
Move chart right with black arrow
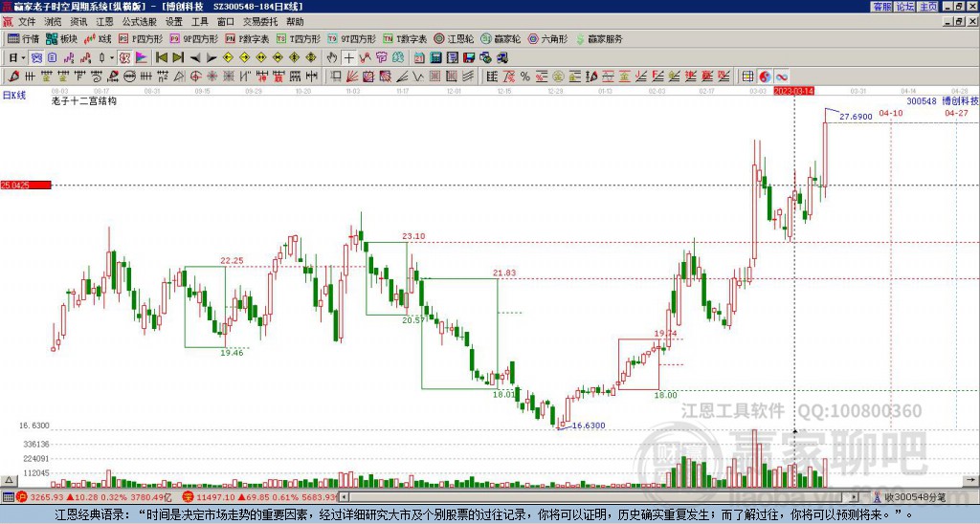(x=212, y=58)
